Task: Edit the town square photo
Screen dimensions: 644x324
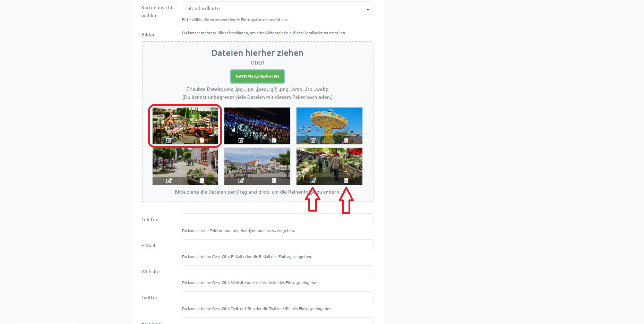Action: [241, 181]
